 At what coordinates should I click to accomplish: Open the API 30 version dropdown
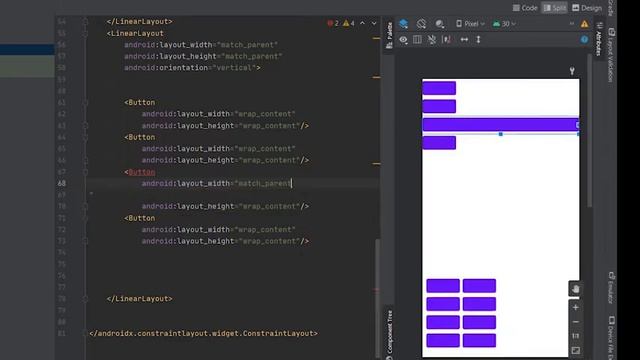click(504, 24)
